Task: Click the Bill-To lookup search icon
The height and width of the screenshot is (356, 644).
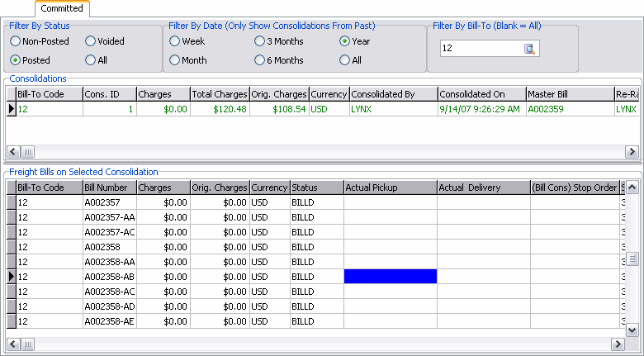Action: pyautogui.click(x=529, y=49)
